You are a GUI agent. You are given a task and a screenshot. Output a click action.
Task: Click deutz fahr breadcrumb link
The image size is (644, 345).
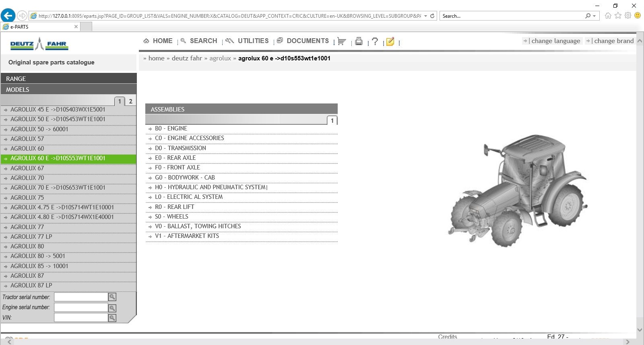(x=187, y=58)
